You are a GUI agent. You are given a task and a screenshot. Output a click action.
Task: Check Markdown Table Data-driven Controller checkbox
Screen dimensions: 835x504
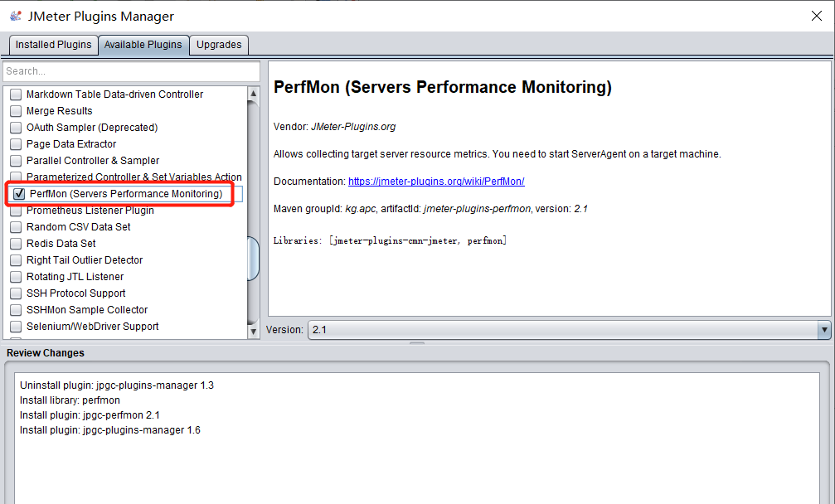pos(16,94)
